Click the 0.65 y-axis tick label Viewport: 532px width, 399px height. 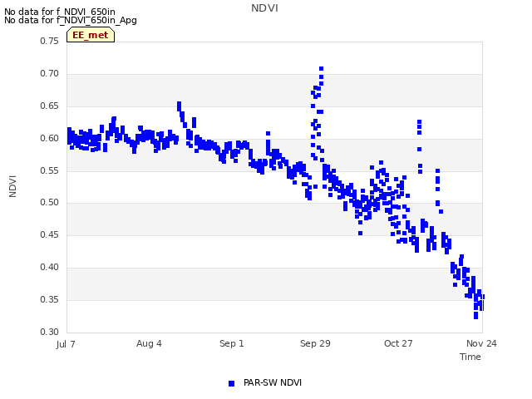click(x=50, y=106)
